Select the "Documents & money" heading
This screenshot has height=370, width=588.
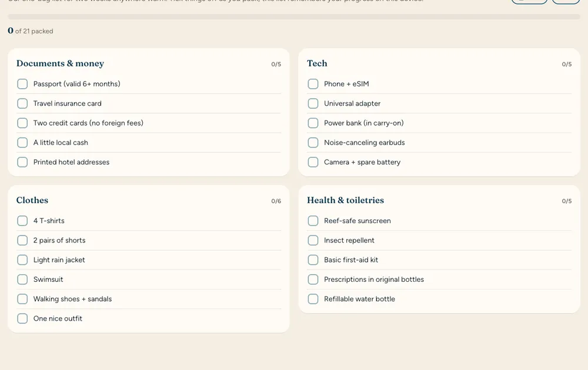pos(60,63)
